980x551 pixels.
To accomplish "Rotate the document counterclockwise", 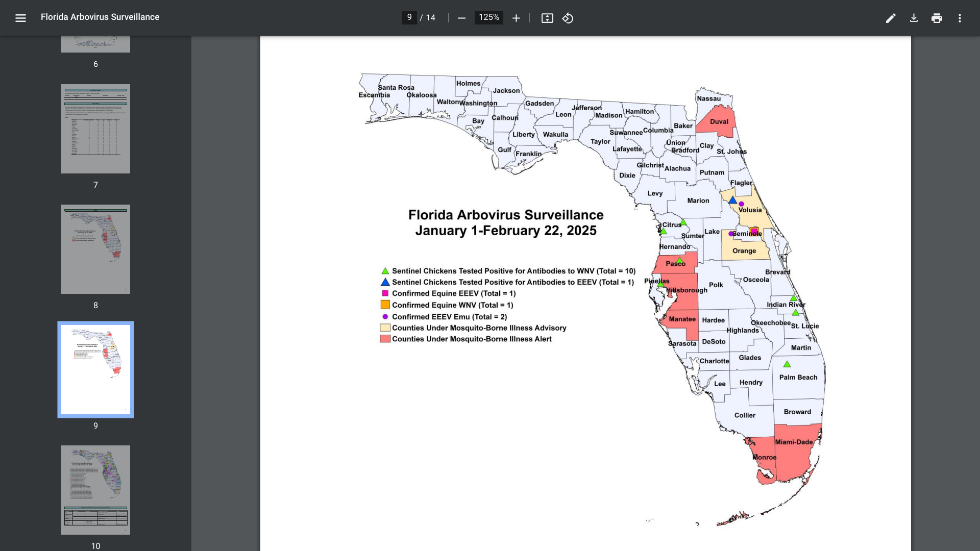I will click(568, 18).
